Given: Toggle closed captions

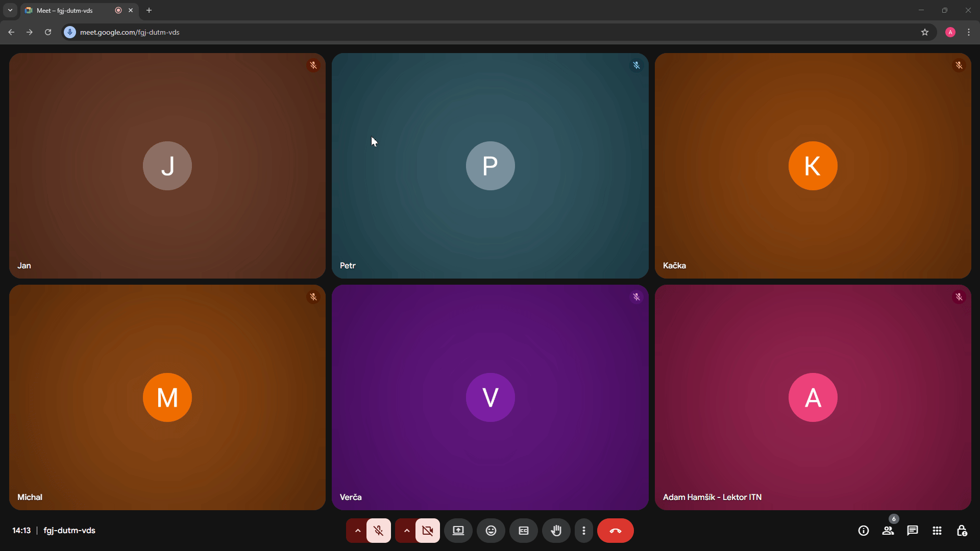Looking at the screenshot, I should (x=523, y=531).
